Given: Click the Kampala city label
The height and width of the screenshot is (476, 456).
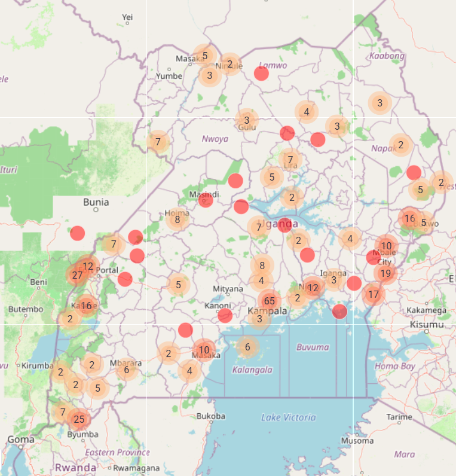Looking at the screenshot, I should pos(267,311).
